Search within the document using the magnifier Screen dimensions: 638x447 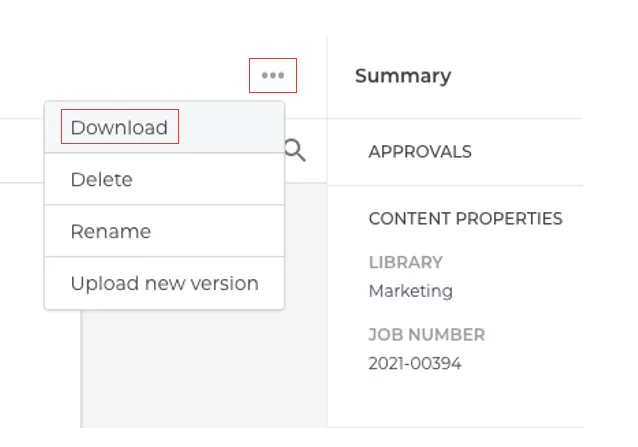point(295,150)
